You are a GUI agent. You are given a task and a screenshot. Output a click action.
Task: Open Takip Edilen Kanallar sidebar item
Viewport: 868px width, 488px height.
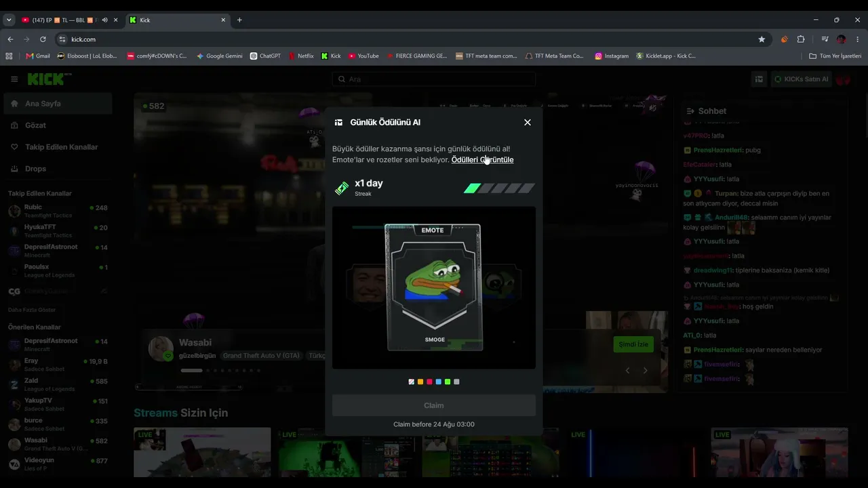click(58, 147)
